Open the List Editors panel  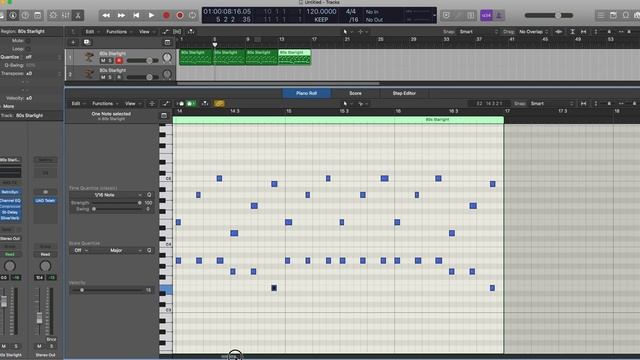(601, 16)
